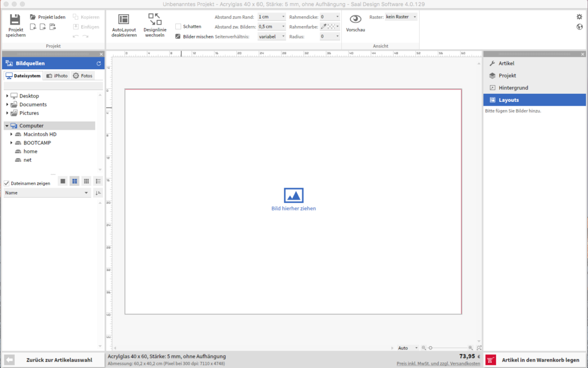The height and width of the screenshot is (368, 588).
Task: Open Seitenverhältnis variabel dropdown
Action: point(272,37)
